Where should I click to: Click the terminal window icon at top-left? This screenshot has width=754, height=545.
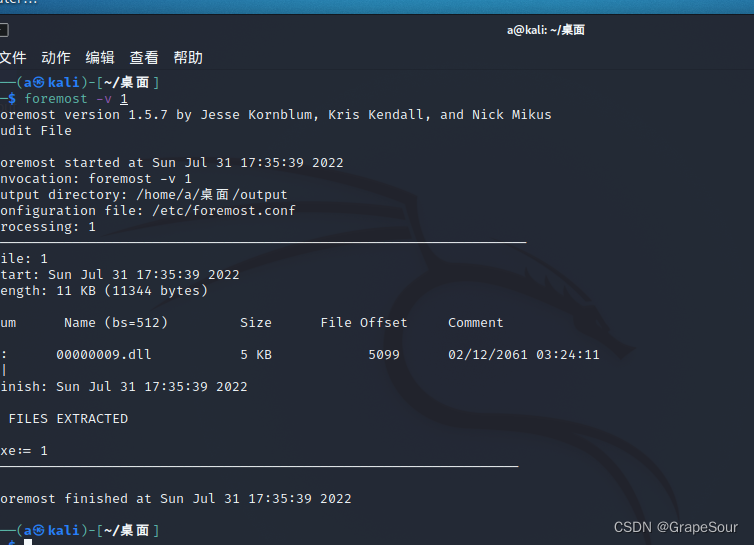[4, 30]
